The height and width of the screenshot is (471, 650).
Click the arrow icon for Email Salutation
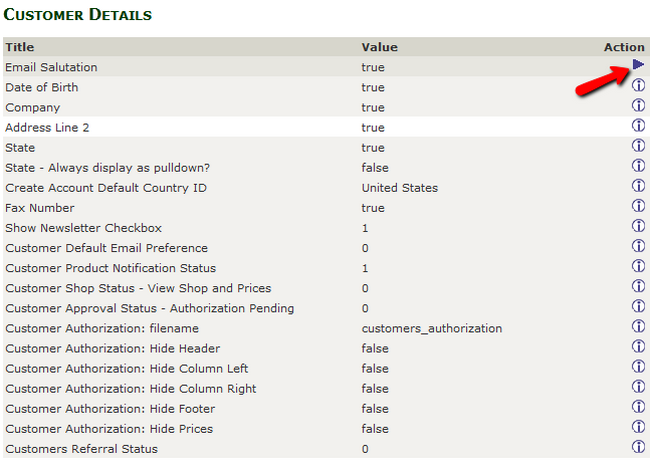coord(638,65)
